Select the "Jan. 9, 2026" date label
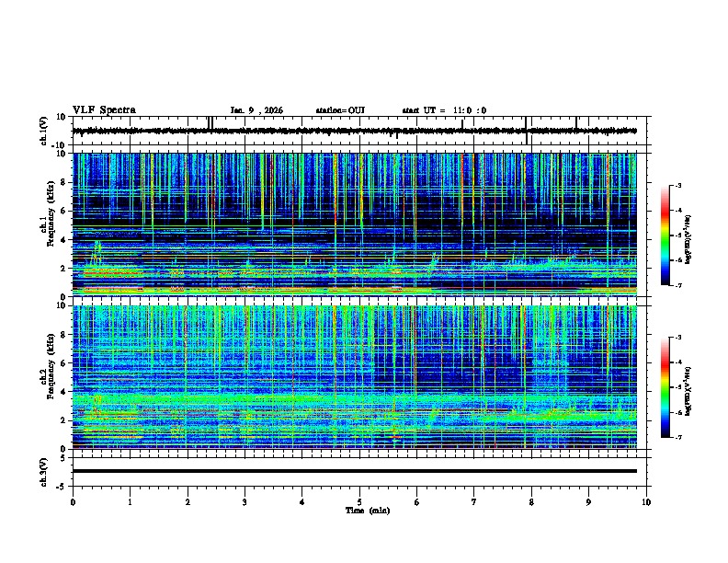This screenshot has width=728, height=563. click(256, 110)
